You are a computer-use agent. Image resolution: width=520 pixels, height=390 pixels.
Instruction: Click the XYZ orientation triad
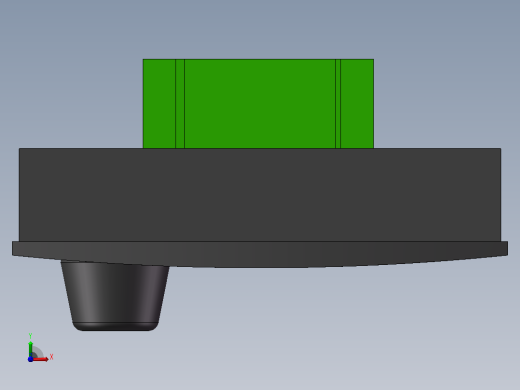pyautogui.click(x=39, y=348)
